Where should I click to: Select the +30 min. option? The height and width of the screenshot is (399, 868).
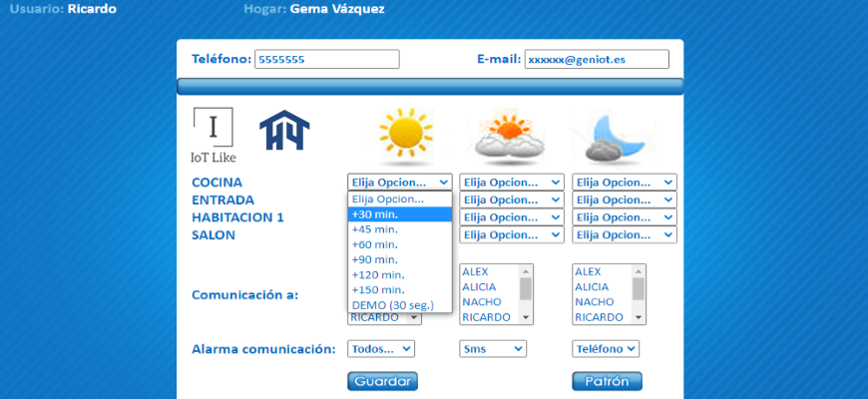pyautogui.click(x=400, y=214)
